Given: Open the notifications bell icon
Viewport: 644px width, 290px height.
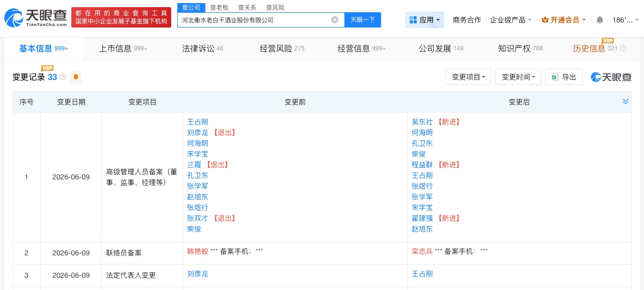Looking at the screenshot, I should click(600, 20).
